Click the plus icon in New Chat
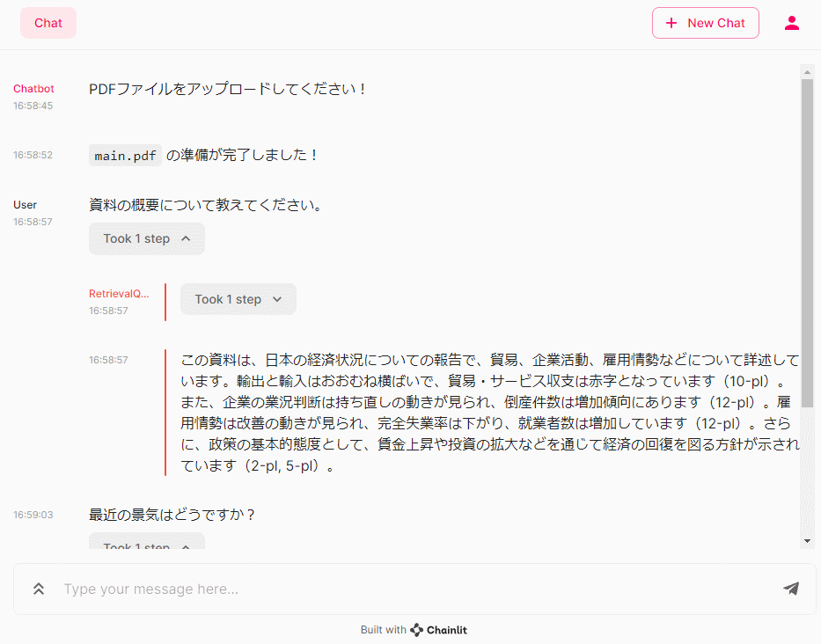The width and height of the screenshot is (821, 644). click(671, 23)
